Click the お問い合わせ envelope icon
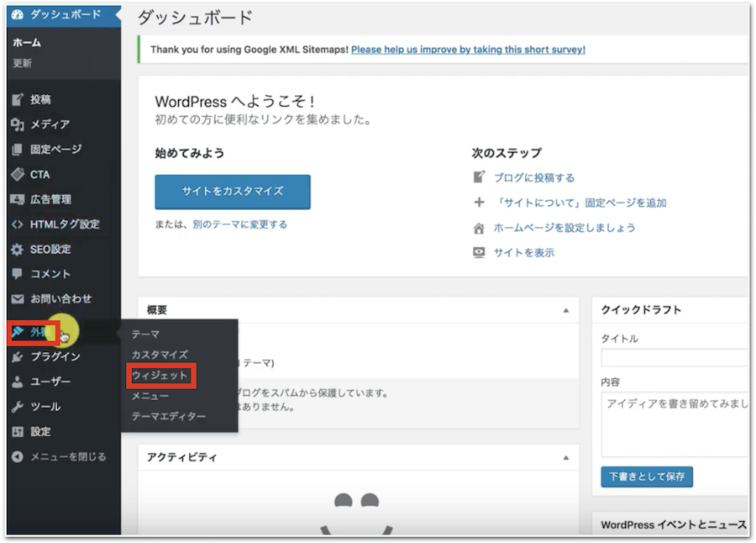 (x=17, y=299)
